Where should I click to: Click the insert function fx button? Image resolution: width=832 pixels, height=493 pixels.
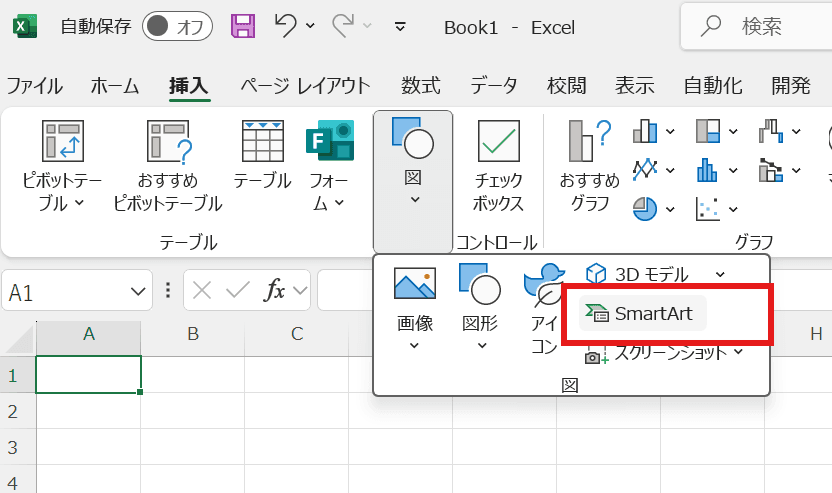[274, 292]
